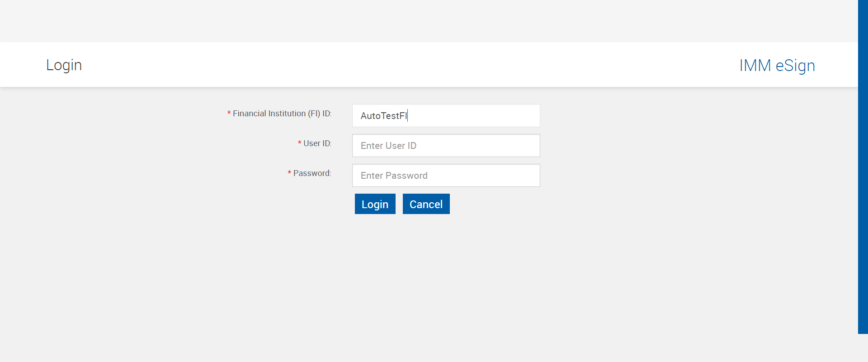Click the User ID label text
This screenshot has width=868, height=362.
(x=317, y=143)
